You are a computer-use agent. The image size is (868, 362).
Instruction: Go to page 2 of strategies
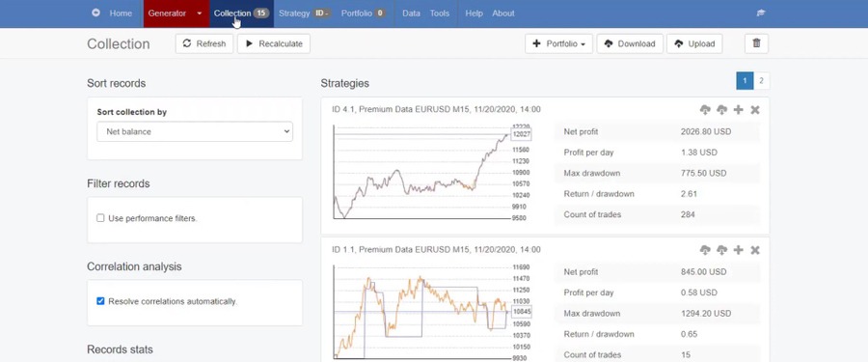pos(761,81)
